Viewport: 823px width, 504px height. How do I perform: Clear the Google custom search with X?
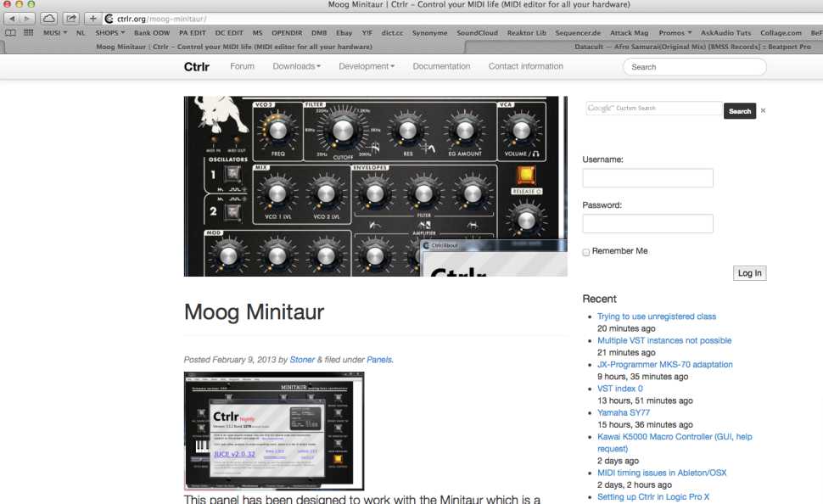click(x=763, y=110)
